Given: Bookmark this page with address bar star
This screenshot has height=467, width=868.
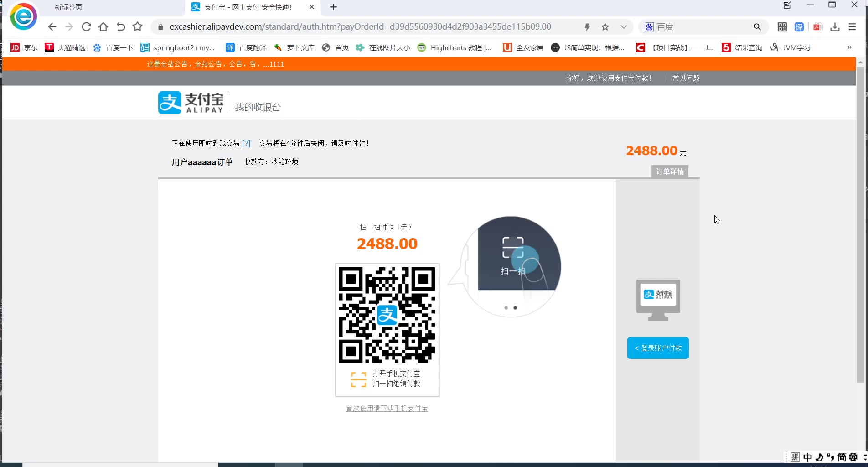Looking at the screenshot, I should click(x=605, y=27).
